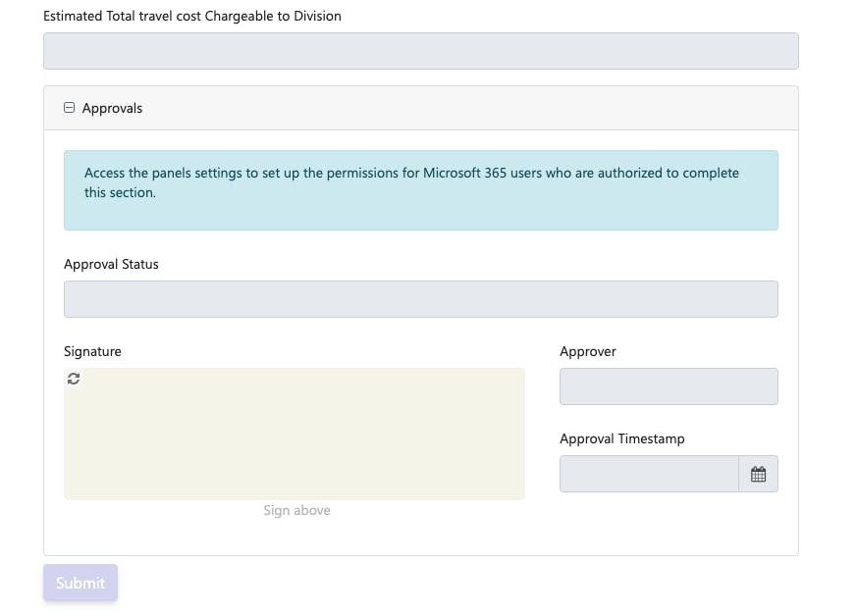856x616 pixels.
Task: Select the Approval Status field
Action: point(420,299)
